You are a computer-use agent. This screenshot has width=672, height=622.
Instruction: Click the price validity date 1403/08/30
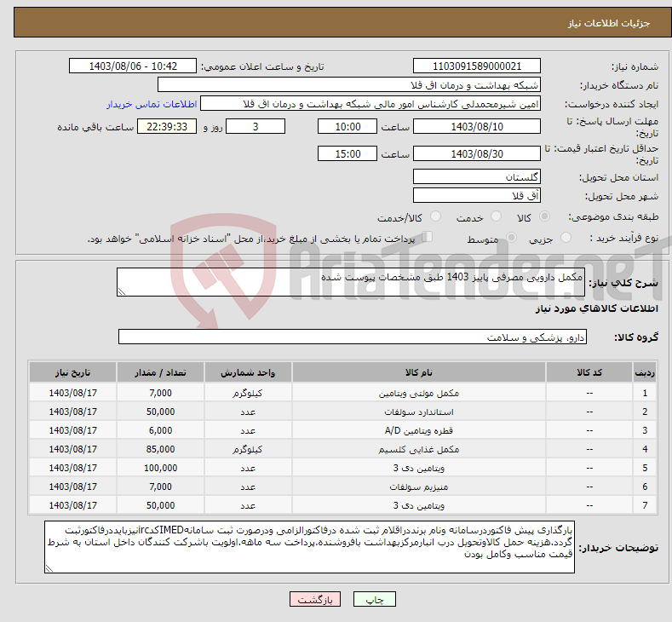coord(477,153)
